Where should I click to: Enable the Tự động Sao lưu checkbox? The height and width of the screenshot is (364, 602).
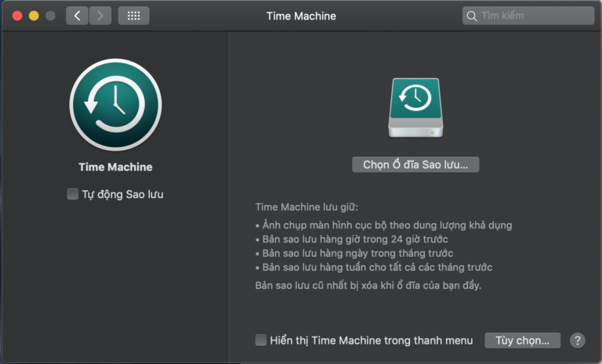point(72,193)
